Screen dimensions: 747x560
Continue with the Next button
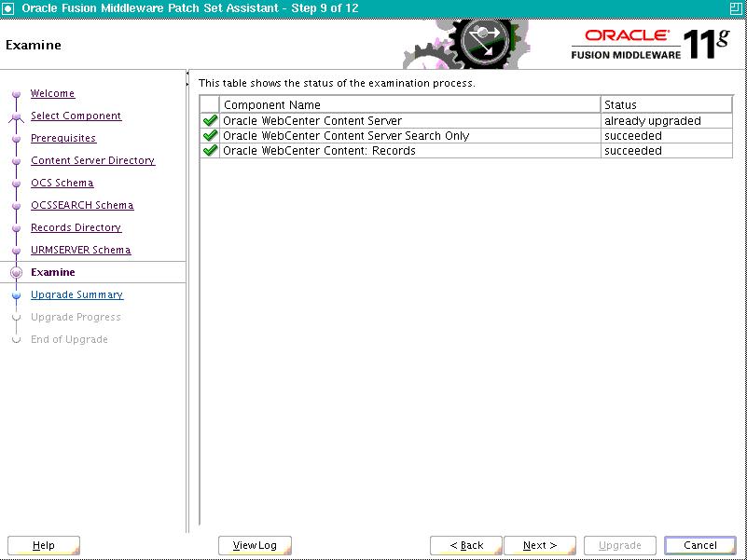click(x=540, y=545)
